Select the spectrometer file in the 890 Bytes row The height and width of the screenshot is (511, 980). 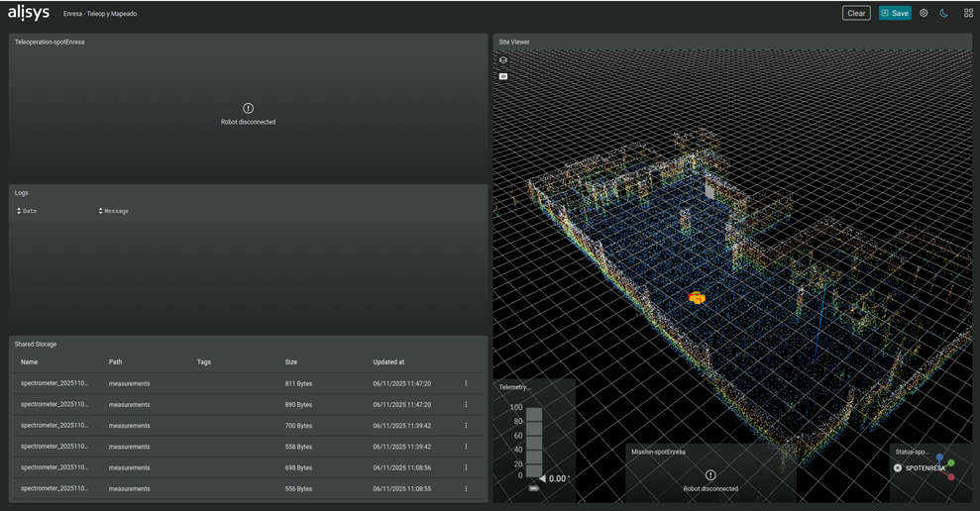click(54, 405)
